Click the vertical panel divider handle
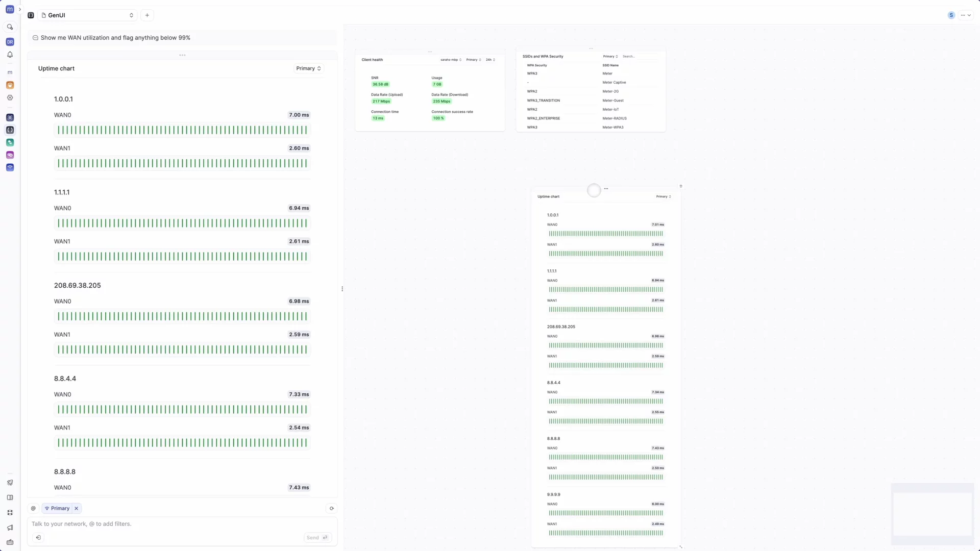Viewport: 980px width, 551px height. tap(342, 289)
